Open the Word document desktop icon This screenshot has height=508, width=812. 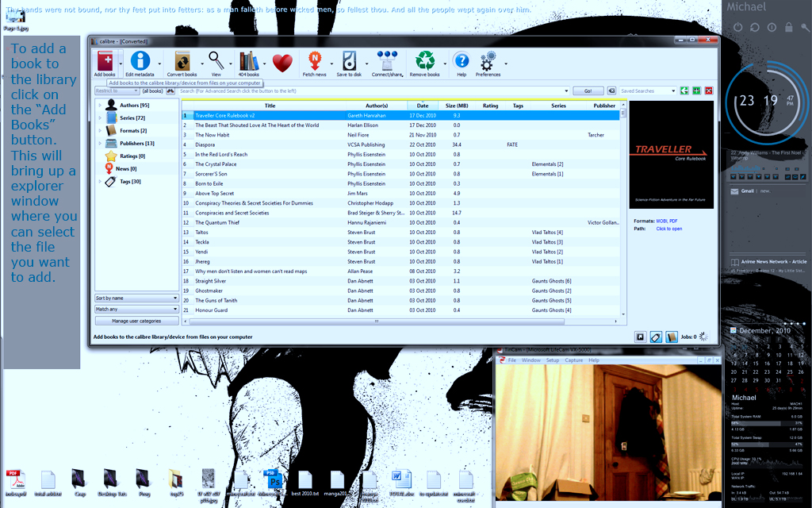point(401,479)
